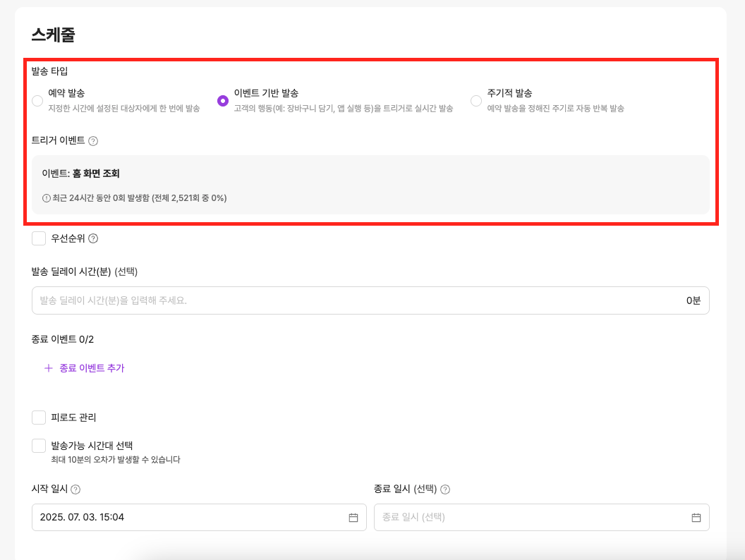Enable the 우선순위 checkbox

pyautogui.click(x=39, y=238)
